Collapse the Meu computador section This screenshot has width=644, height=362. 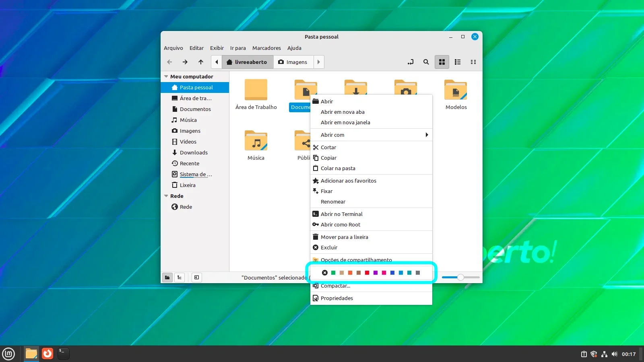point(166,76)
